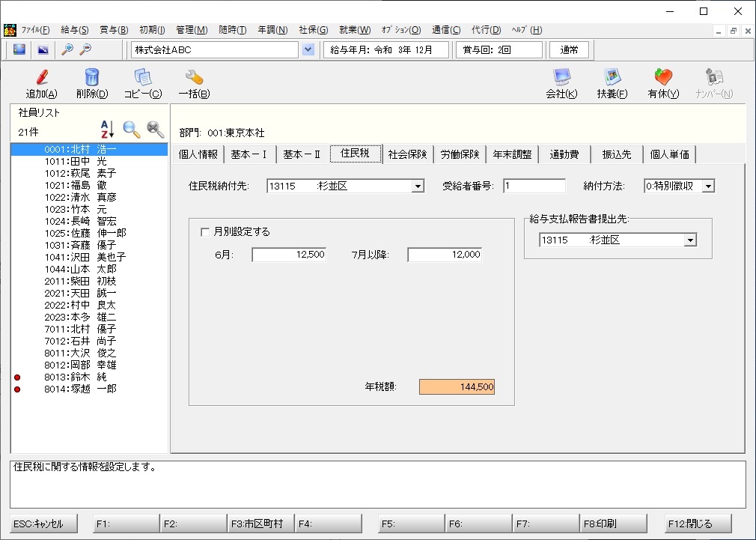Open the 給与(S) menu
This screenshot has width=756, height=540.
tap(75, 30)
